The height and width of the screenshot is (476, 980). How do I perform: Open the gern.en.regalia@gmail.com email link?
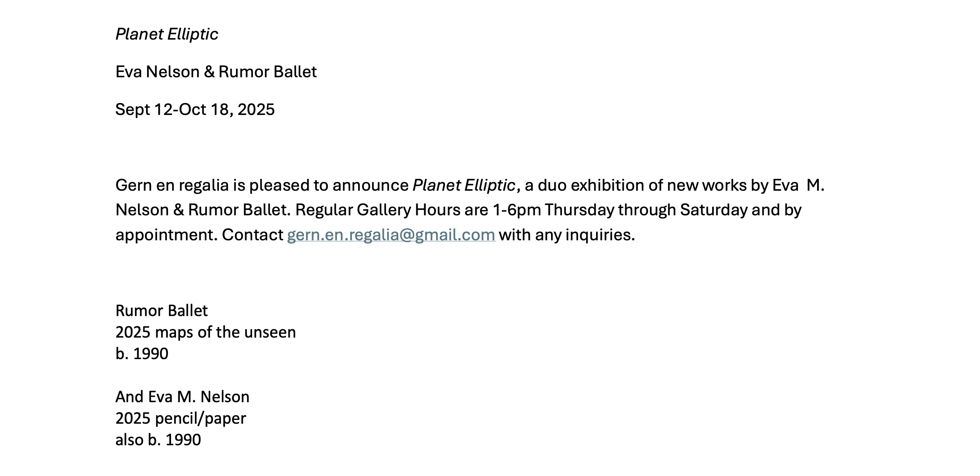point(391,235)
